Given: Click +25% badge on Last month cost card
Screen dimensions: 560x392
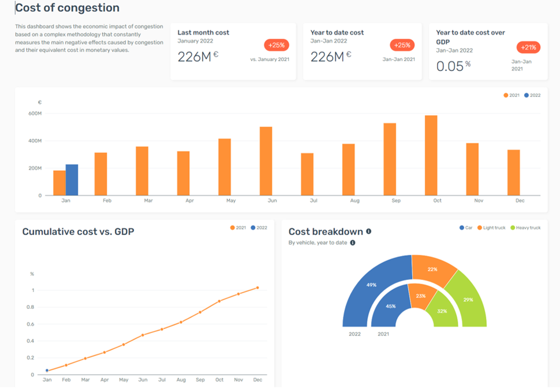Looking at the screenshot, I should click(277, 45).
